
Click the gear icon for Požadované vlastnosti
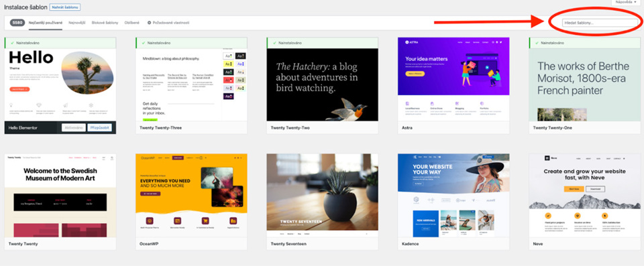(149, 23)
